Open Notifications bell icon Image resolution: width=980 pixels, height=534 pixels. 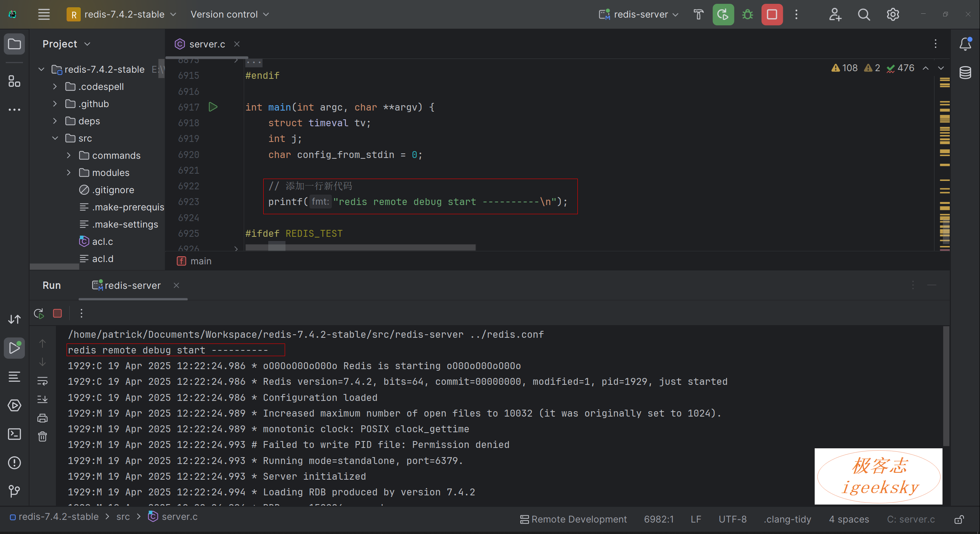pyautogui.click(x=965, y=44)
